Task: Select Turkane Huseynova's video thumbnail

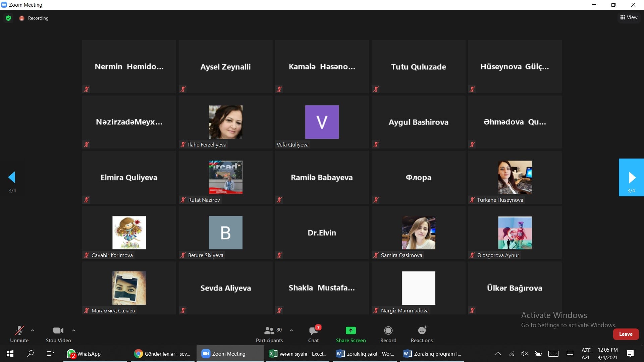Action: 515,177
